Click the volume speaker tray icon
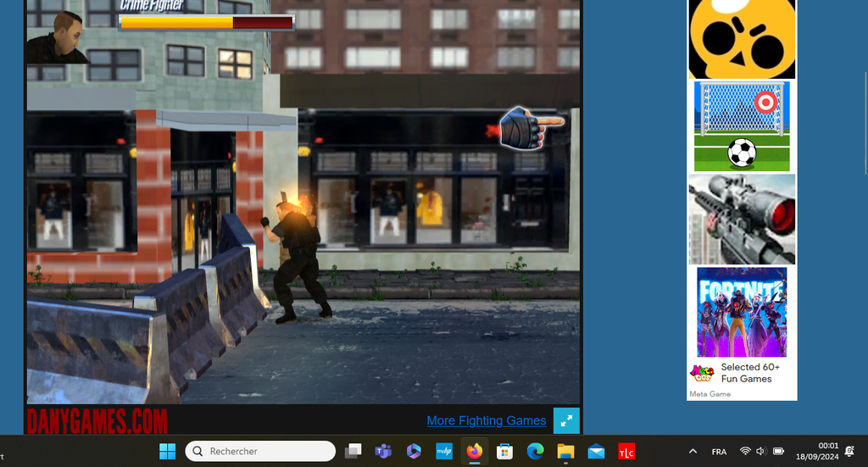 [761, 452]
